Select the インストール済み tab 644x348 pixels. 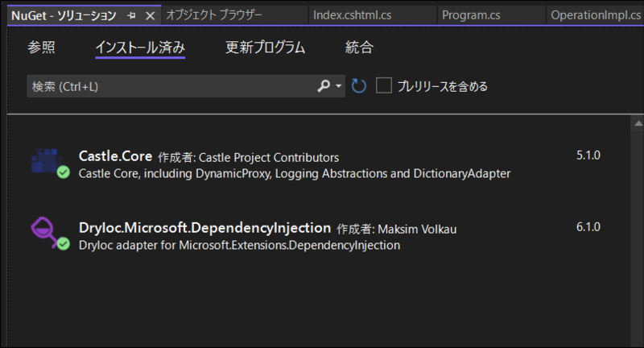140,48
